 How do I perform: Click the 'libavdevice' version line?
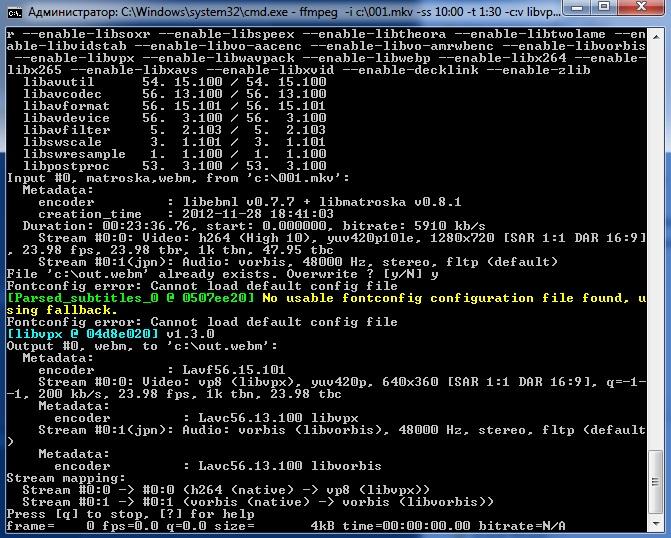pyautogui.click(x=175, y=118)
